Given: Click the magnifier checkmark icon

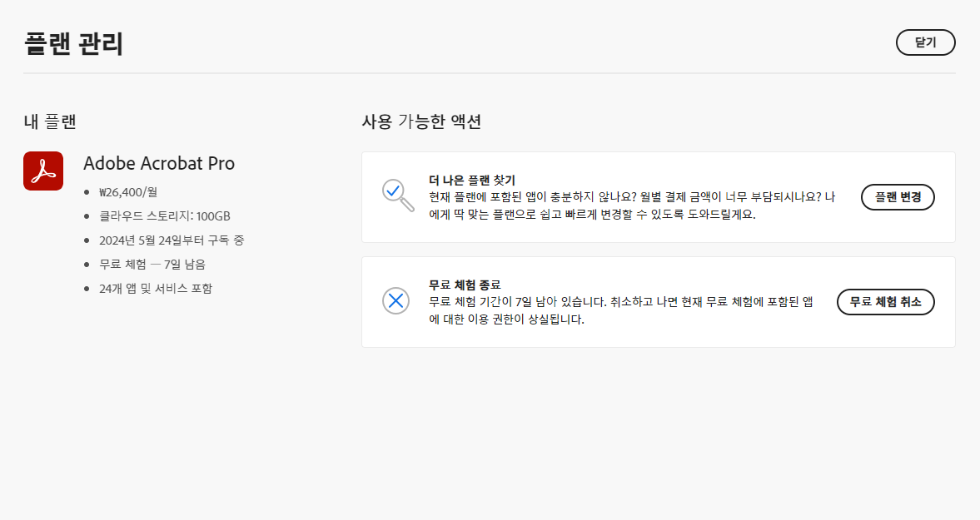Looking at the screenshot, I should (397, 196).
